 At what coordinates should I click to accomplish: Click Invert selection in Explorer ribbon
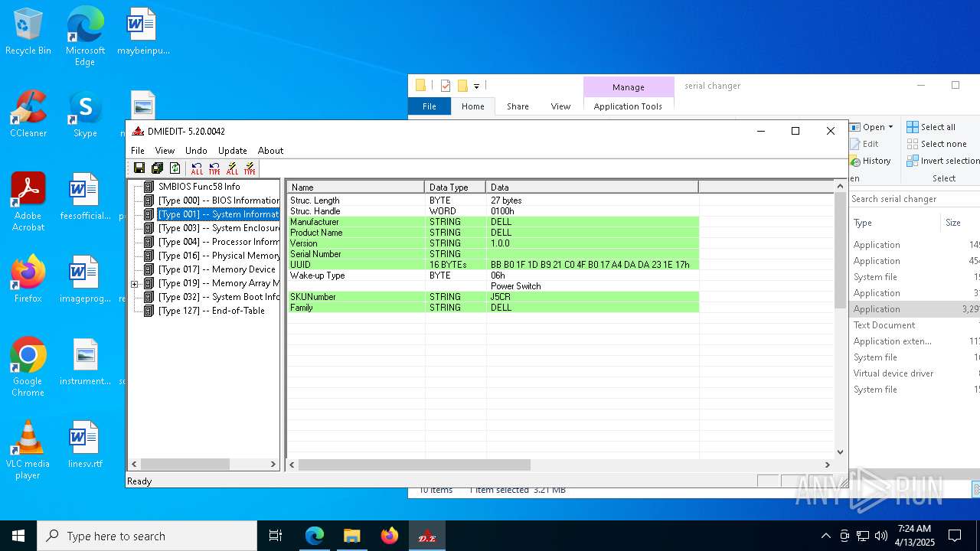coord(943,161)
